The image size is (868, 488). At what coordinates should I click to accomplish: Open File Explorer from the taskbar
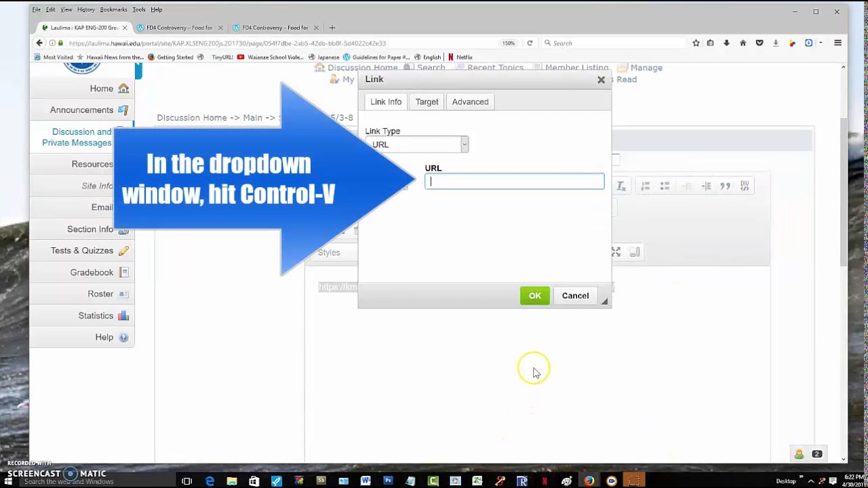tap(232, 481)
